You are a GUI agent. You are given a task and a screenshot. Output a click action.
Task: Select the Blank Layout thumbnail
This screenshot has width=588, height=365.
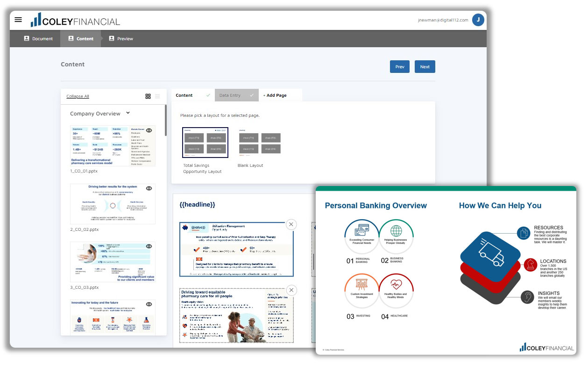pos(260,143)
